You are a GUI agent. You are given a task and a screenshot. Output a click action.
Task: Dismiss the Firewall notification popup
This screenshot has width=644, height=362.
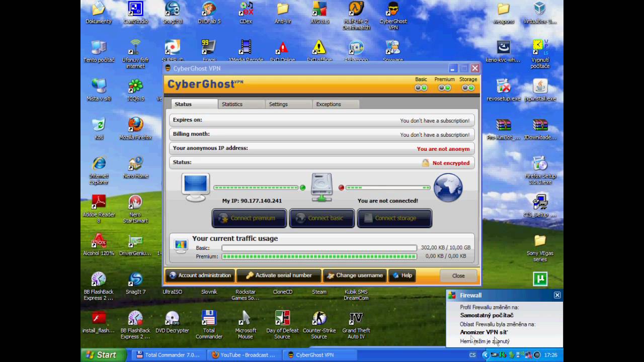tap(557, 295)
